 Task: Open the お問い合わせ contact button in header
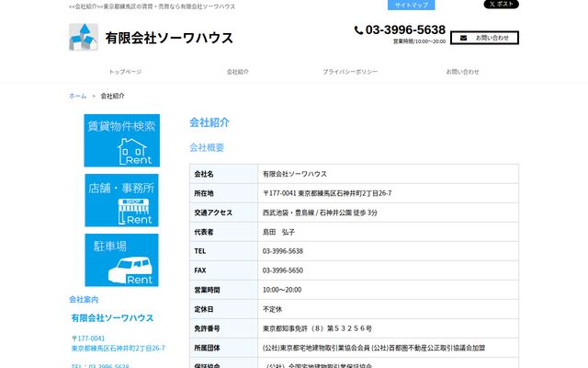pyautogui.click(x=484, y=38)
